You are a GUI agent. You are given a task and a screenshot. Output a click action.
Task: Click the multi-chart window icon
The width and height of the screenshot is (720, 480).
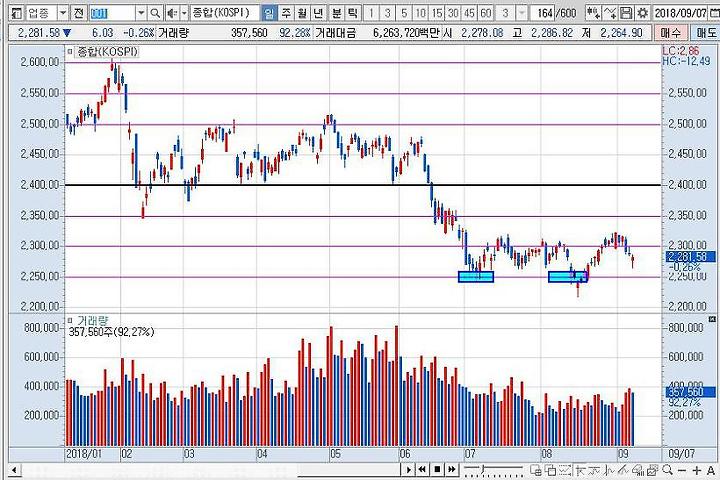(652, 470)
